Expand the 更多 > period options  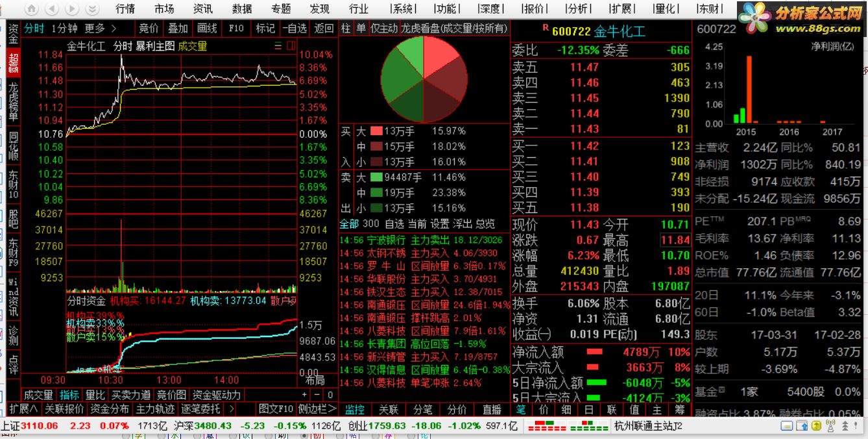[101, 29]
